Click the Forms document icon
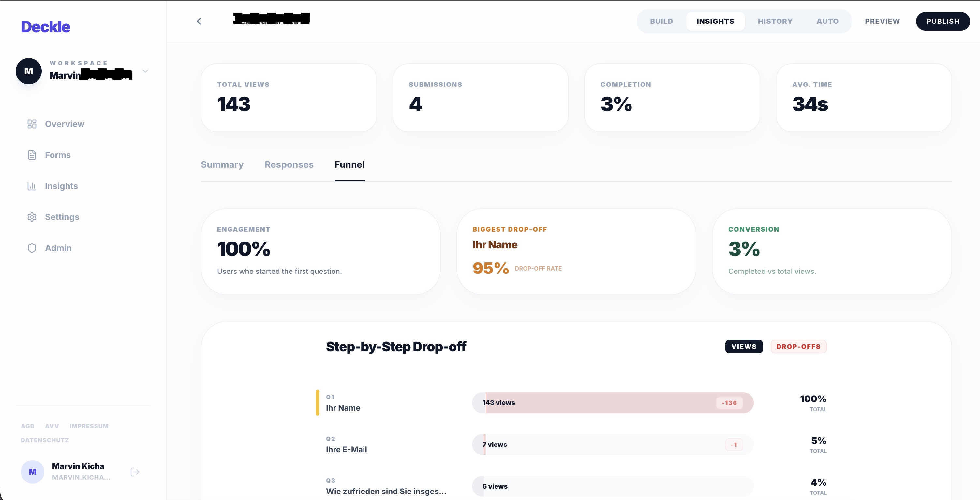The height and width of the screenshot is (500, 980). [32, 155]
